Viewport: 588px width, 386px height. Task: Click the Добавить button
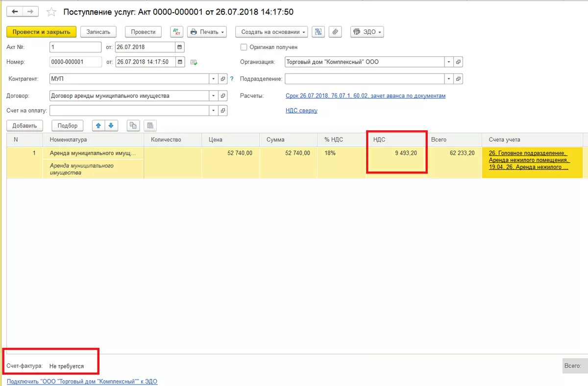(x=25, y=125)
